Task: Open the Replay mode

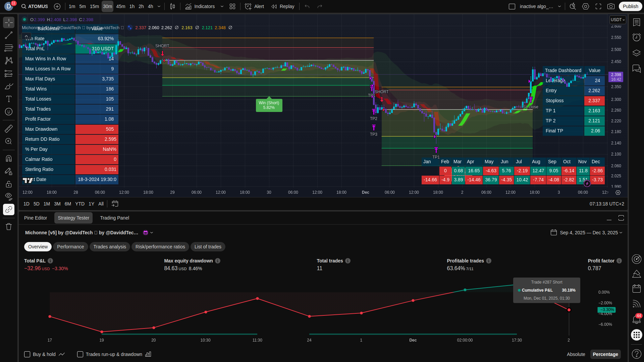Action: tap(283, 6)
